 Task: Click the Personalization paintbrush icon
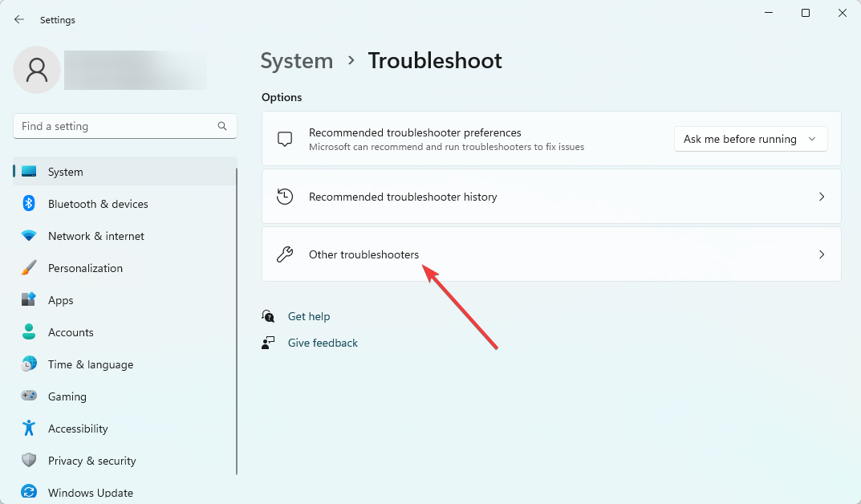click(x=29, y=268)
